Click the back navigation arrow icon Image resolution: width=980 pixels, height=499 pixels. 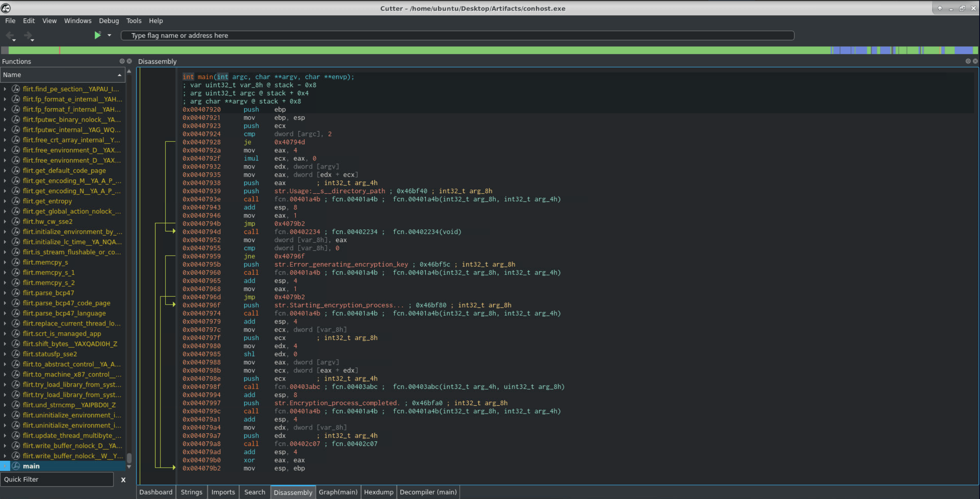10,36
